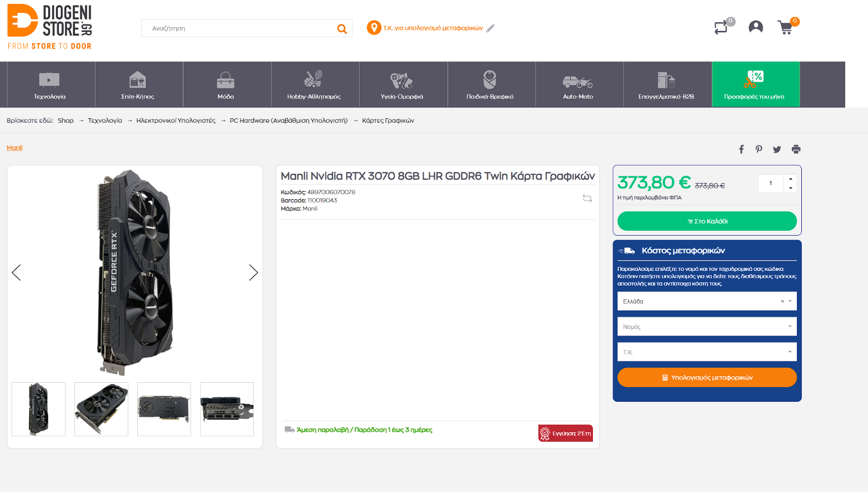Add product to compare list icon

(588, 199)
